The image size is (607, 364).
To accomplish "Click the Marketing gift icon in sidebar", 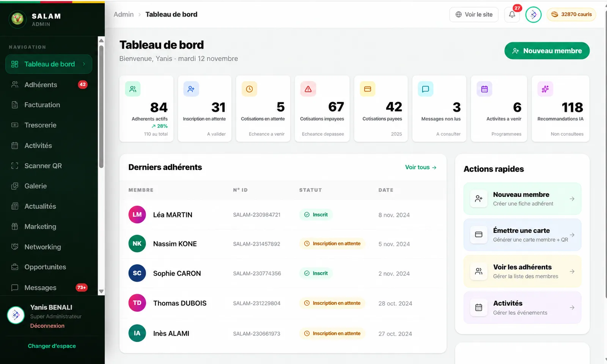I will click(15, 227).
